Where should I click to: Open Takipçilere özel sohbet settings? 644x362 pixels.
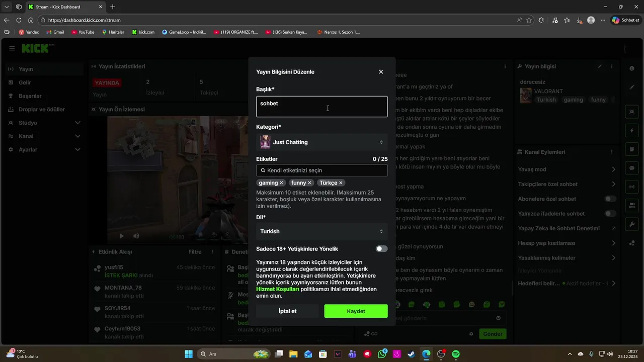click(567, 184)
